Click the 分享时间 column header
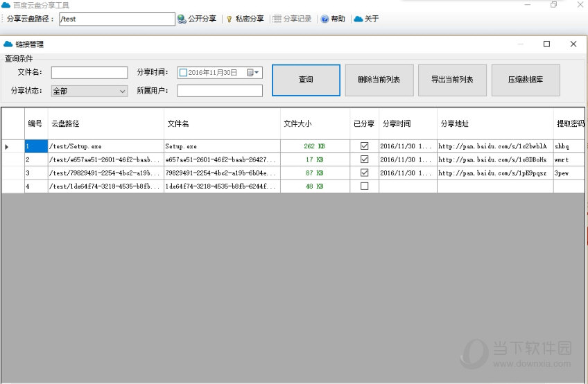This screenshot has width=588, height=384. point(408,124)
